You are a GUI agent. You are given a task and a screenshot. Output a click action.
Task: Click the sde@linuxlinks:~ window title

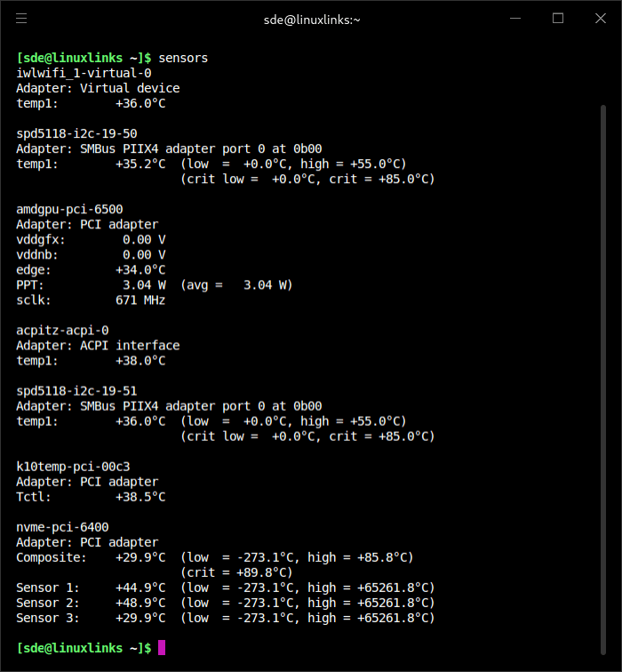pos(312,19)
